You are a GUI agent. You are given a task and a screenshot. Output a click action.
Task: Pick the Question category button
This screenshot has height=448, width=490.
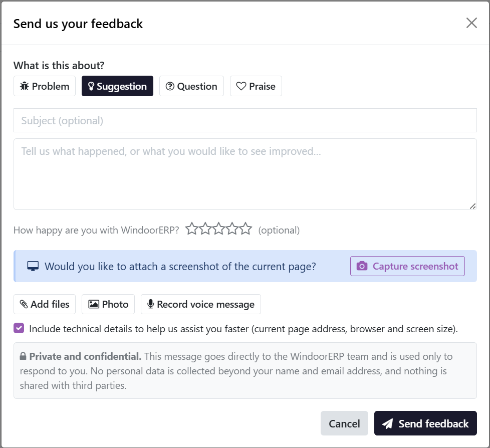pos(191,86)
